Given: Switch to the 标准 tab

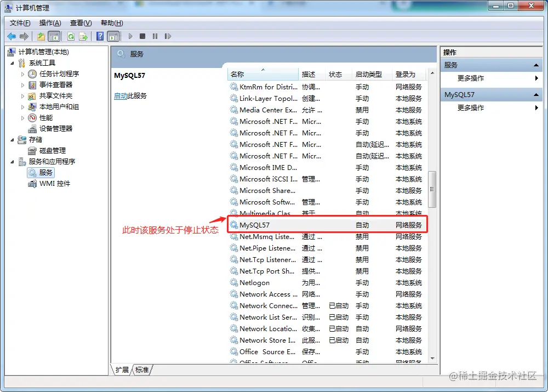Looking at the screenshot, I should [x=141, y=370].
